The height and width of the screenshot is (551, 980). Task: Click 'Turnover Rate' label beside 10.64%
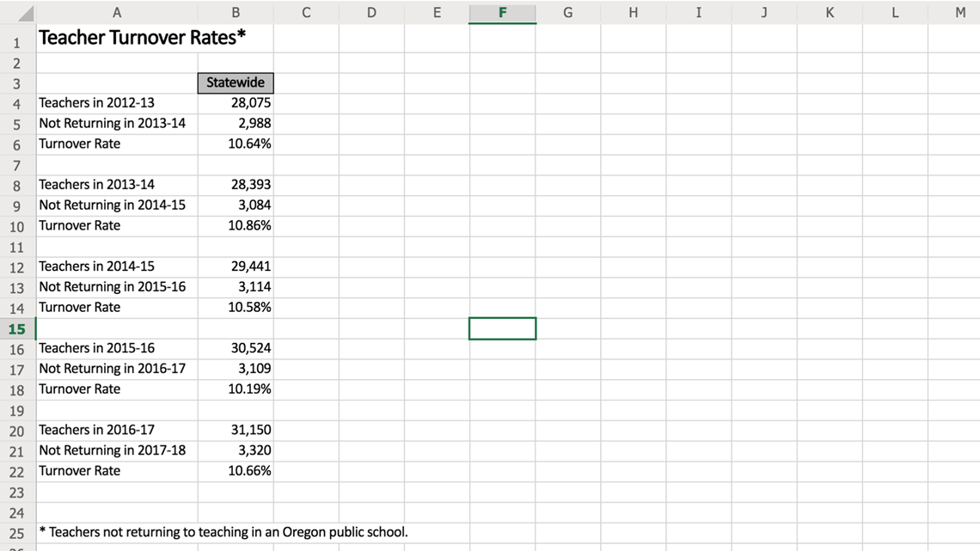pyautogui.click(x=79, y=144)
